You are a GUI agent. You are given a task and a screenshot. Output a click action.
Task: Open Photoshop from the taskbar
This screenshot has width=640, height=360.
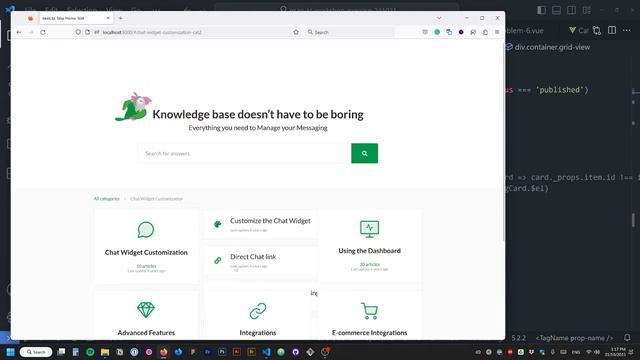tap(222, 352)
